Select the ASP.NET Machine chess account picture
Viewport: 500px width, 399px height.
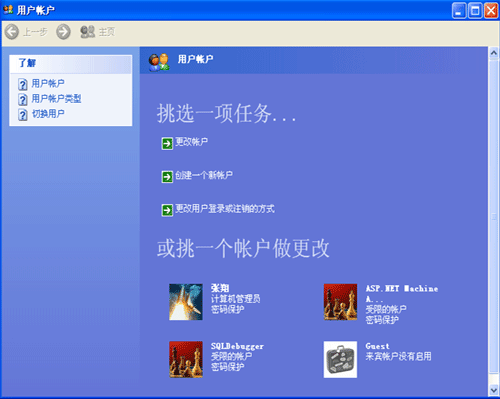click(x=340, y=302)
